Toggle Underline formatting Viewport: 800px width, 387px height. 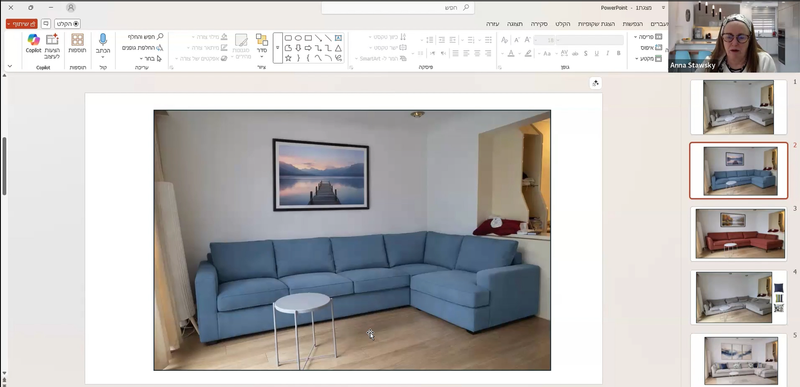click(596, 53)
